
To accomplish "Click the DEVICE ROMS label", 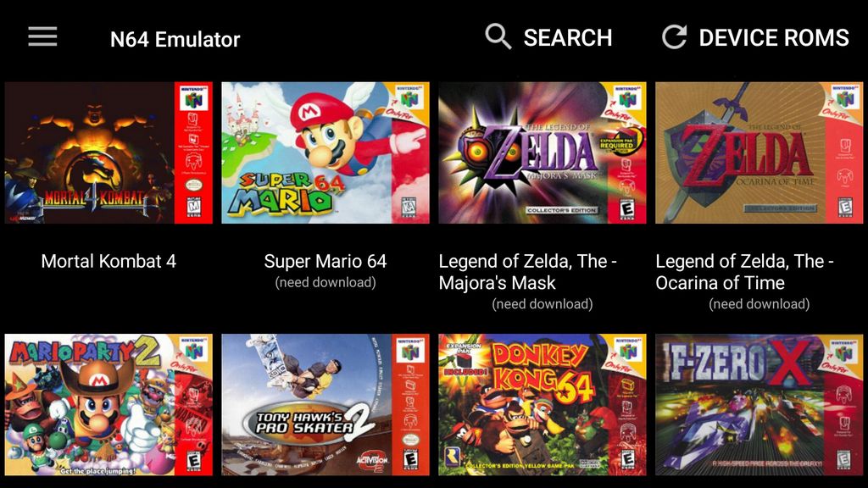I will click(773, 37).
